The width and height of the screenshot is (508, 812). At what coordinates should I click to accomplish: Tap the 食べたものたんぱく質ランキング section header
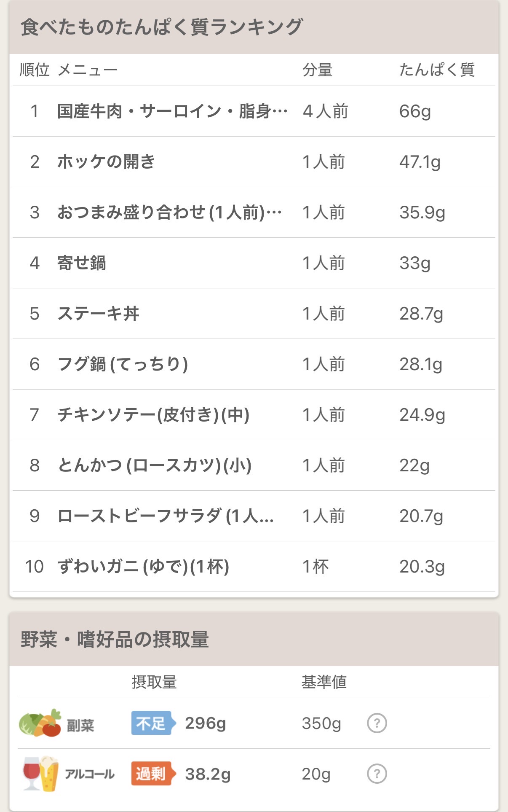(162, 27)
